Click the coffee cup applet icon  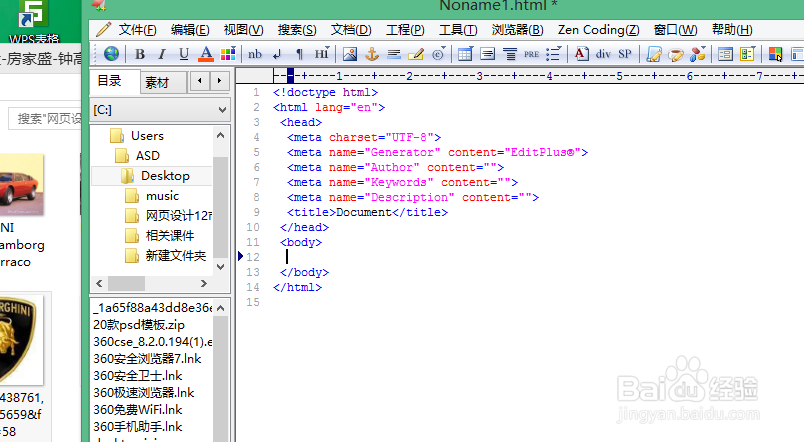coord(676,54)
